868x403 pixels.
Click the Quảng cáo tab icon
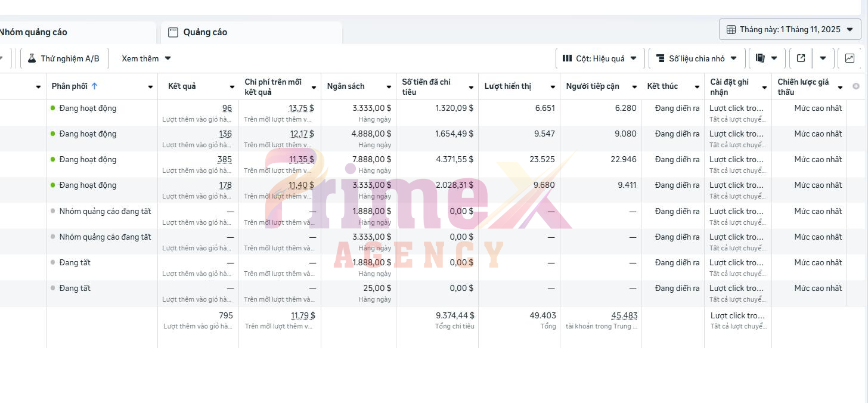pyautogui.click(x=173, y=32)
